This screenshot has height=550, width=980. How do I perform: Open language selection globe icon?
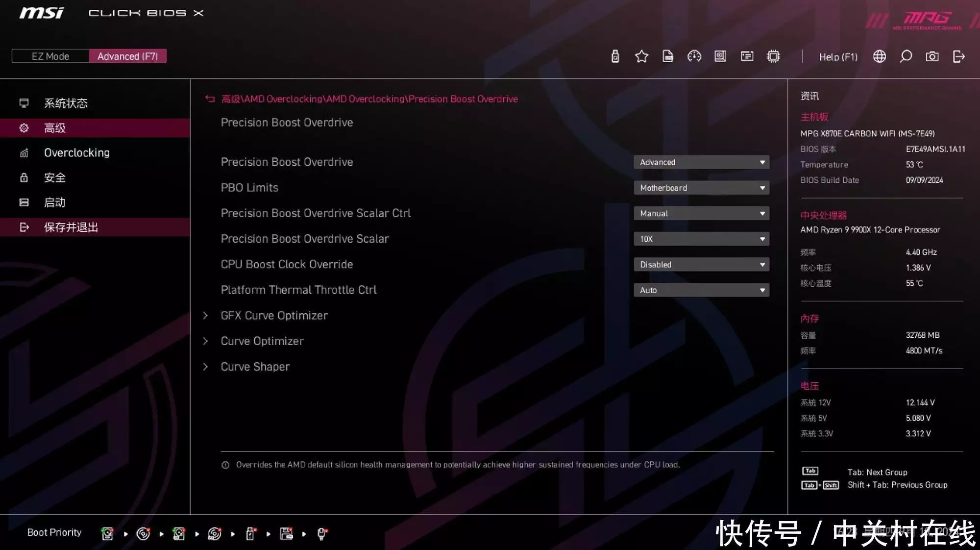pos(880,56)
